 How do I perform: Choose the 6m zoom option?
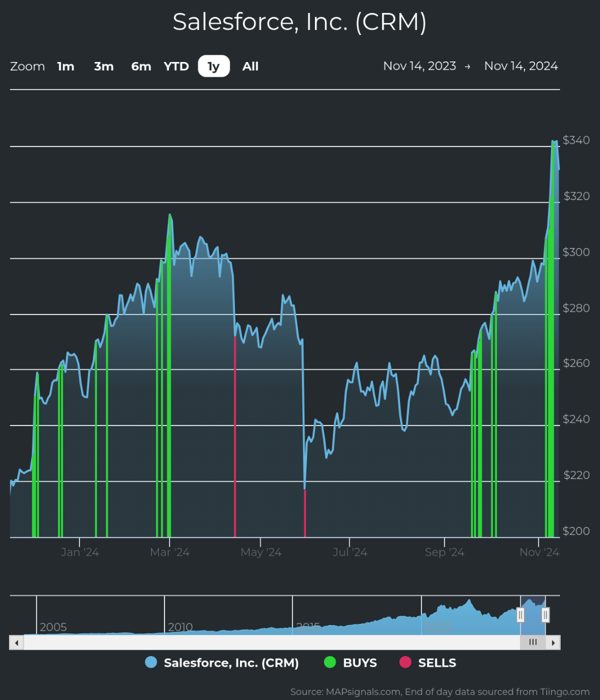(x=141, y=67)
